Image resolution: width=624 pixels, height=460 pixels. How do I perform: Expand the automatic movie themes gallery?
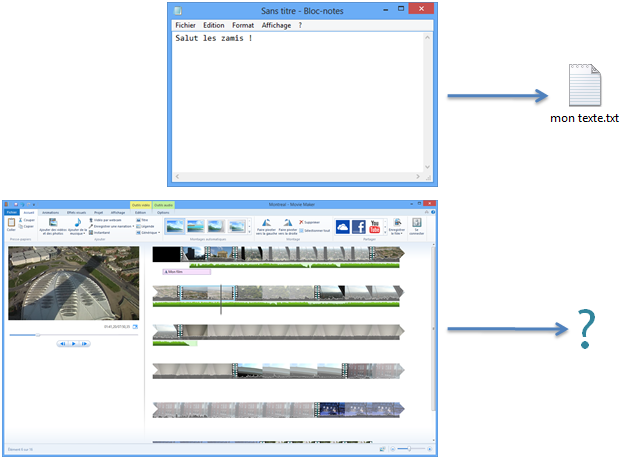(250, 232)
